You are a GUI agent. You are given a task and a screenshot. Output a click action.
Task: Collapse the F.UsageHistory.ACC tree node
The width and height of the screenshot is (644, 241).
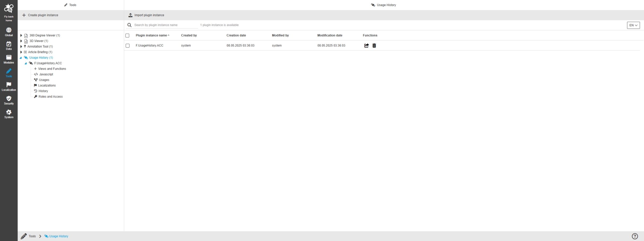pyautogui.click(x=26, y=64)
